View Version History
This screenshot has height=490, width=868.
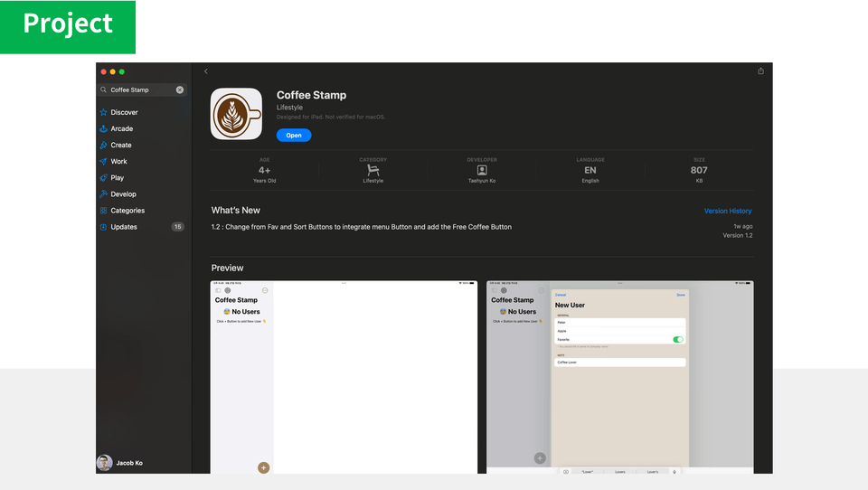click(x=728, y=211)
